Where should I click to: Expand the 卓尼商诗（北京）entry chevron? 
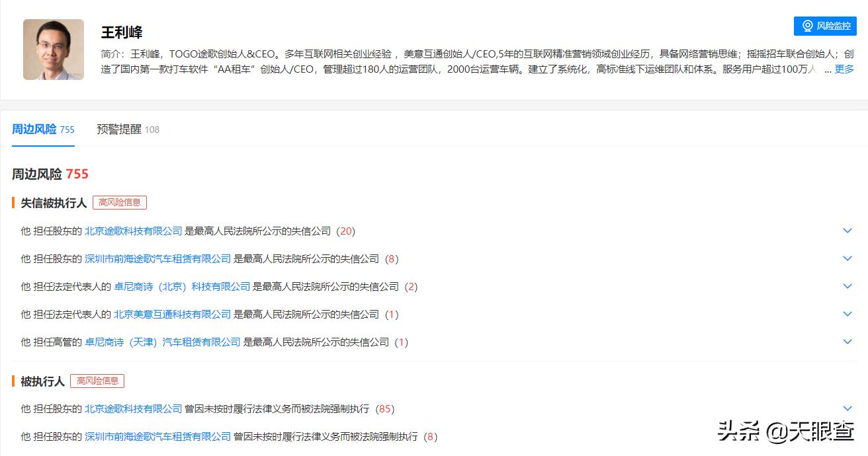pos(847,286)
